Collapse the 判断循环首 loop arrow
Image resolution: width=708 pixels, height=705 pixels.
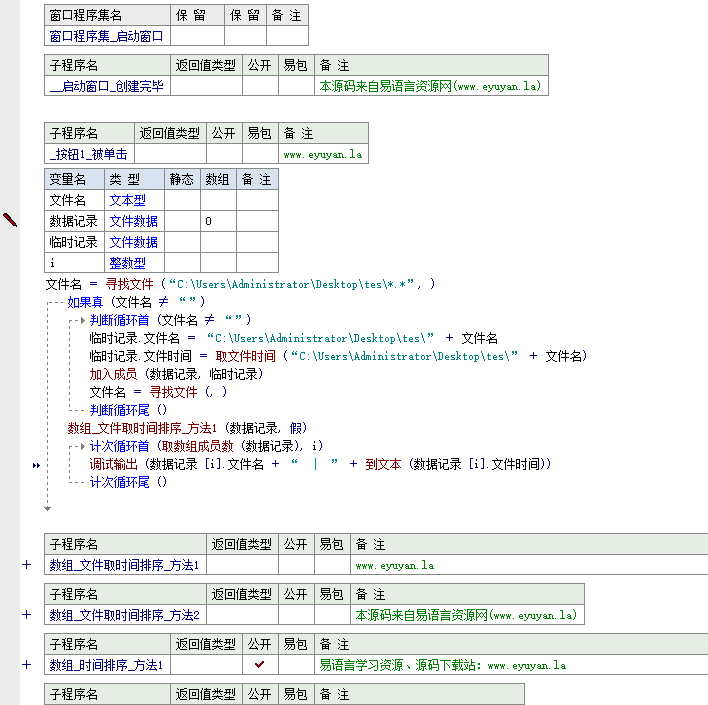pos(83,320)
